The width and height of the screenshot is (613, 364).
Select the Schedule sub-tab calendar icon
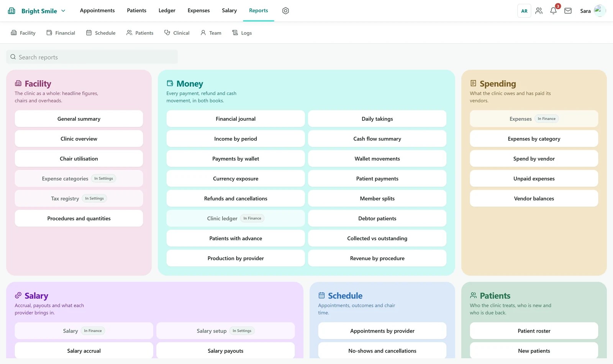tap(89, 33)
